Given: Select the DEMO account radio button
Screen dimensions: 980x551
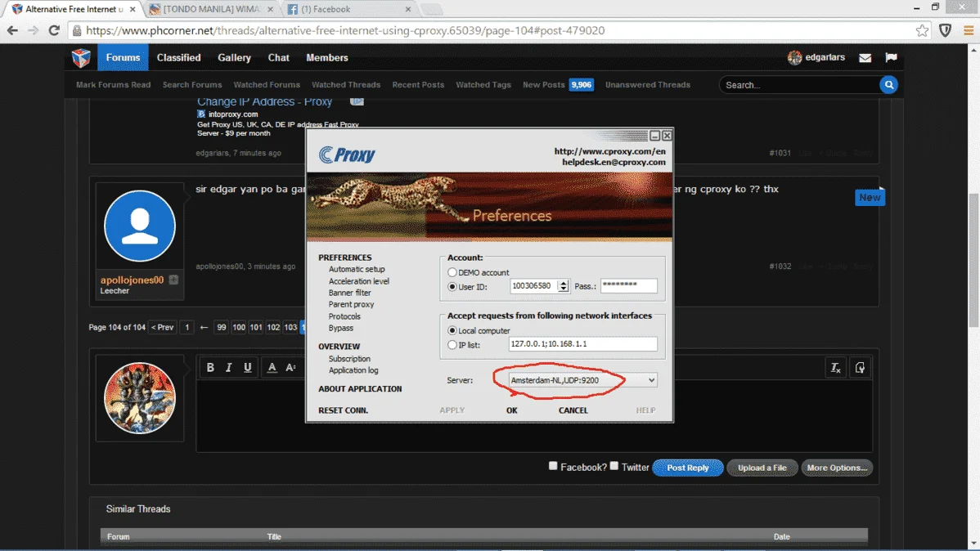Looking at the screenshot, I should (452, 272).
